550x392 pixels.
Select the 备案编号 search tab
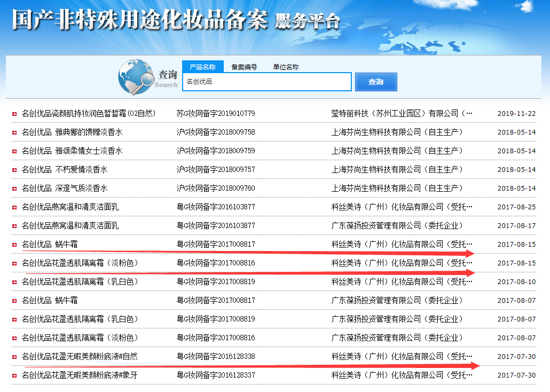(x=244, y=67)
